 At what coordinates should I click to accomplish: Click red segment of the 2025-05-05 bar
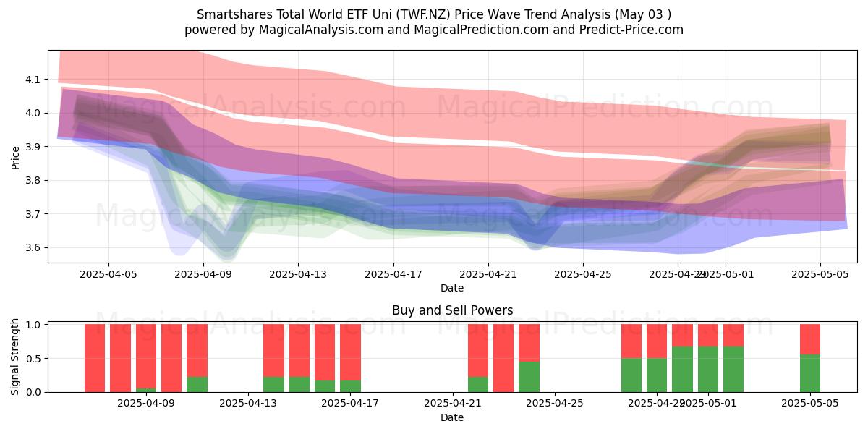click(810, 339)
